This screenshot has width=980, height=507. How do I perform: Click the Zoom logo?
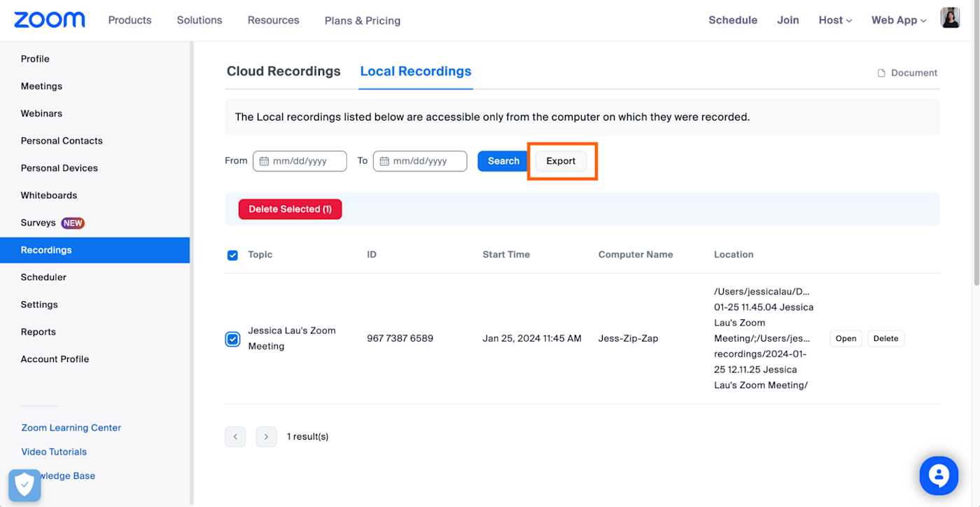click(x=49, y=20)
